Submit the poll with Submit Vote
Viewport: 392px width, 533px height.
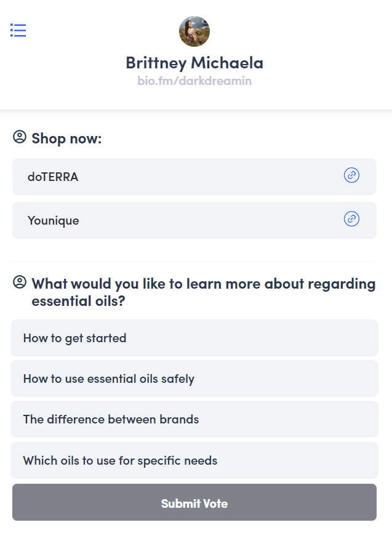[x=194, y=502]
